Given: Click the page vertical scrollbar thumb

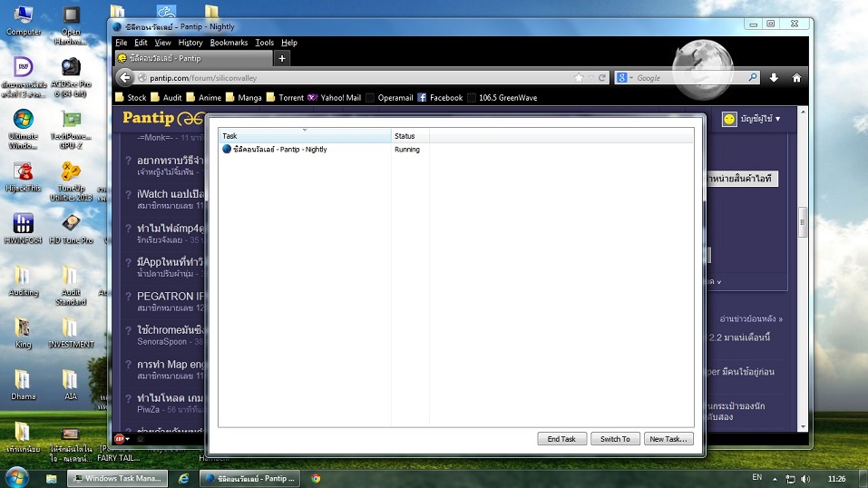Looking at the screenshot, I should coord(803,222).
